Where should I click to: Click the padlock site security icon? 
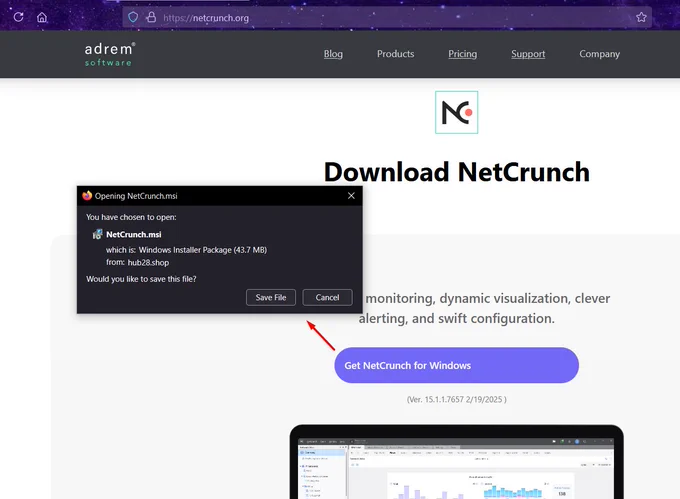pos(151,17)
